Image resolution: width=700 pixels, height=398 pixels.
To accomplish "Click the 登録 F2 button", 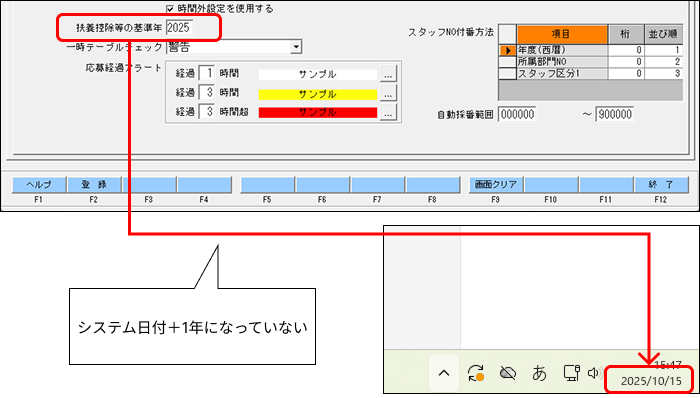I will coord(94,185).
